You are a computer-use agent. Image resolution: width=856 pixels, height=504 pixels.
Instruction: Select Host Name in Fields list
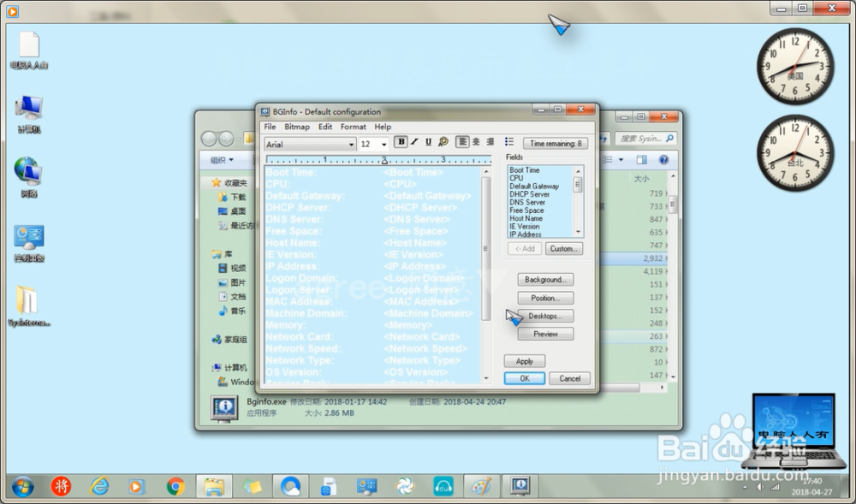pos(526,219)
